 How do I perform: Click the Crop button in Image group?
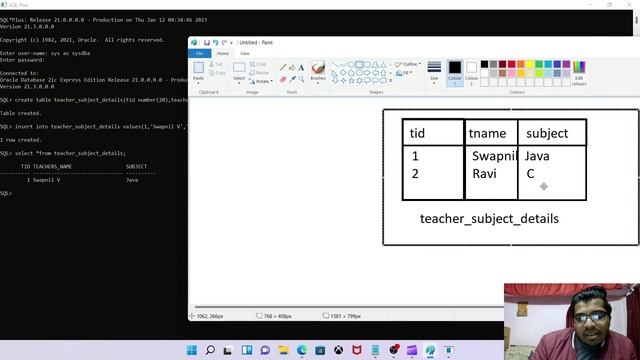(x=258, y=64)
